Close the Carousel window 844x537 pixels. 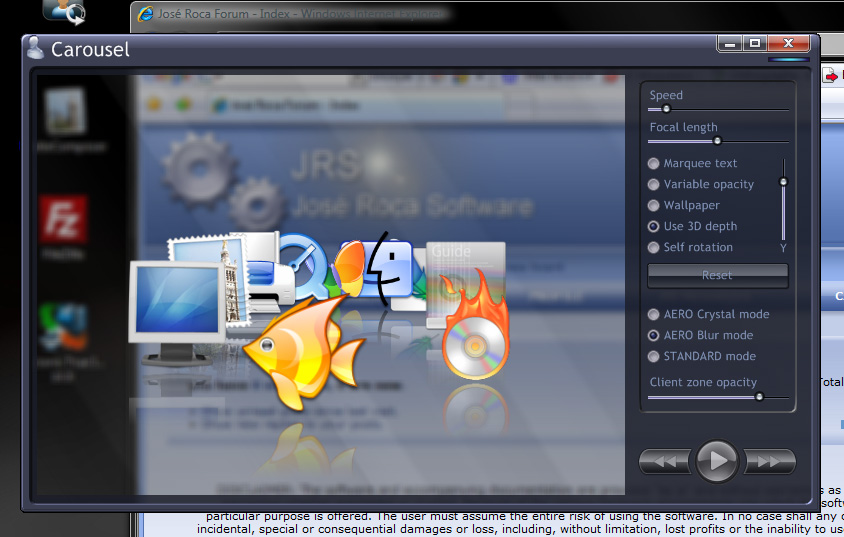[x=789, y=43]
